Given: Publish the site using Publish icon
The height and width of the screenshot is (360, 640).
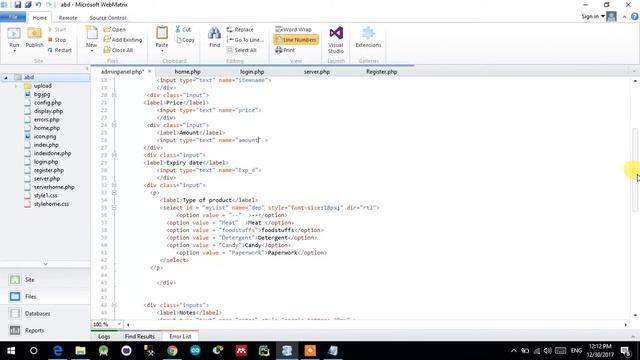Looking at the screenshot, I should pos(34,38).
